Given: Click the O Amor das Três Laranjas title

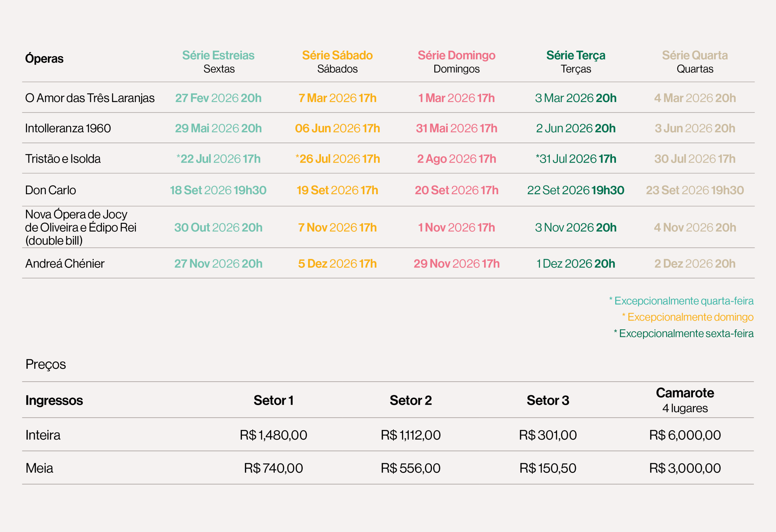Looking at the screenshot, I should [90, 98].
